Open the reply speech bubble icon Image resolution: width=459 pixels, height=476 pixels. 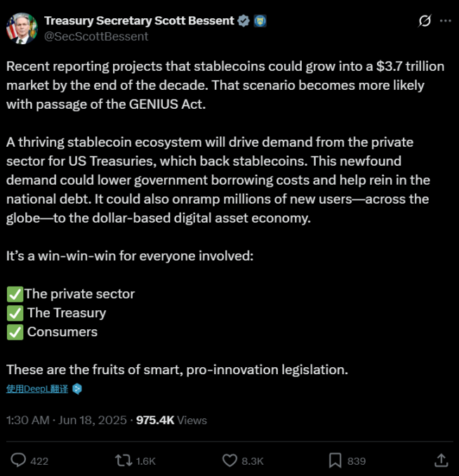[x=19, y=460]
